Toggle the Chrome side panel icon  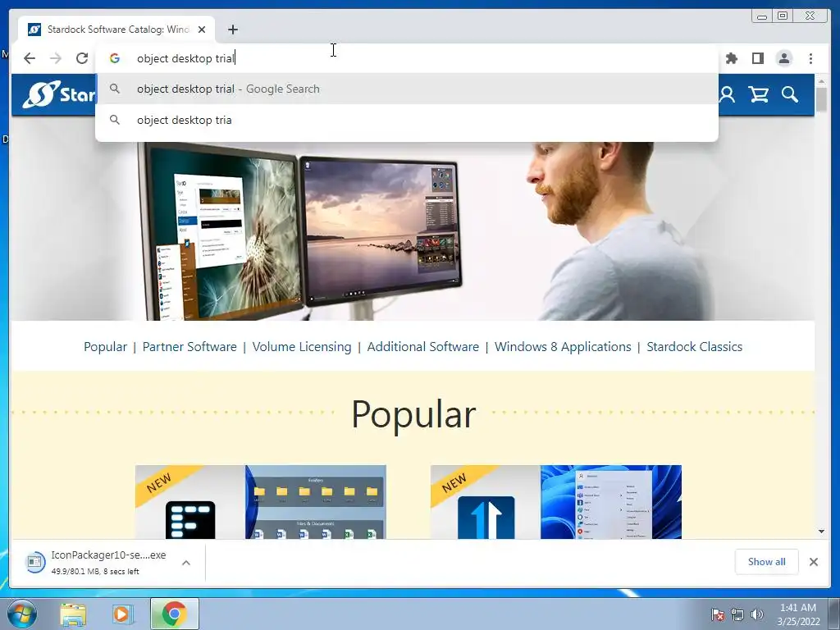pyautogui.click(x=757, y=58)
